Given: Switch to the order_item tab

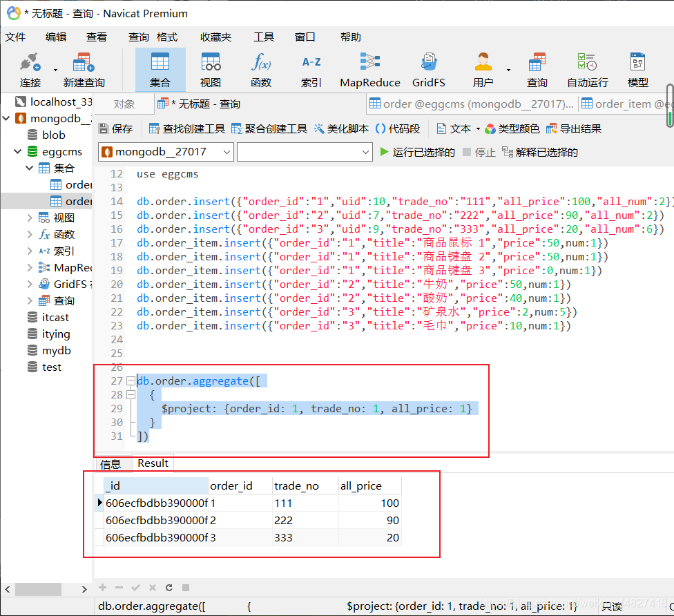Looking at the screenshot, I should 626,104.
